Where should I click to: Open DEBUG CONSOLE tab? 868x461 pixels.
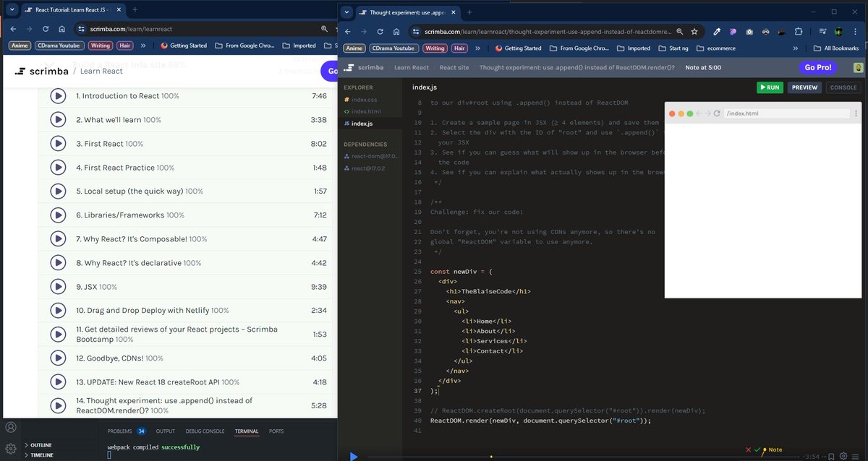coord(204,431)
